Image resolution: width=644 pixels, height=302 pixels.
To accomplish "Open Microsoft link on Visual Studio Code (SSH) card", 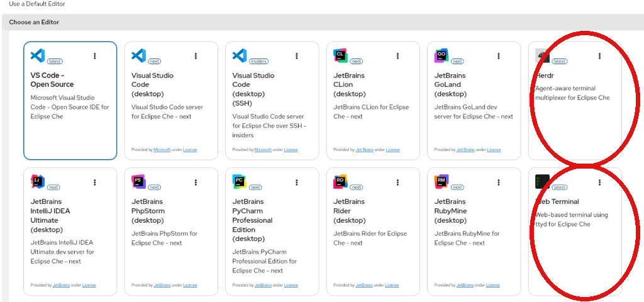I will 263,150.
